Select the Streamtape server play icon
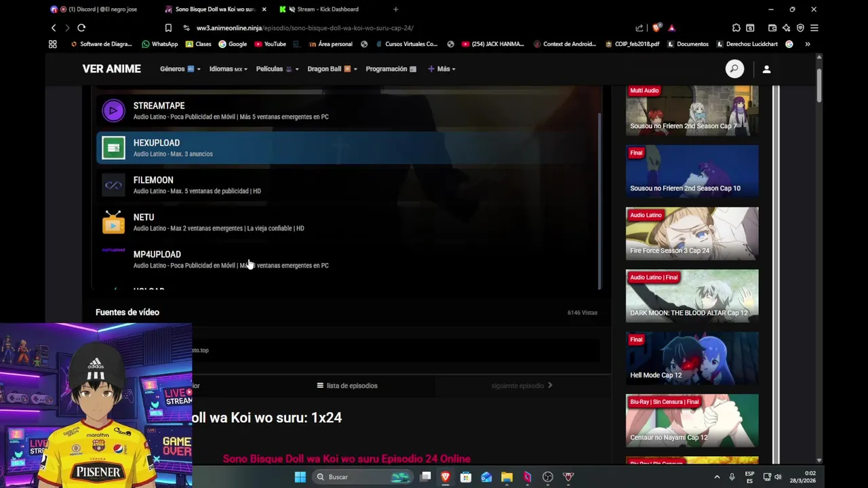 click(x=113, y=110)
